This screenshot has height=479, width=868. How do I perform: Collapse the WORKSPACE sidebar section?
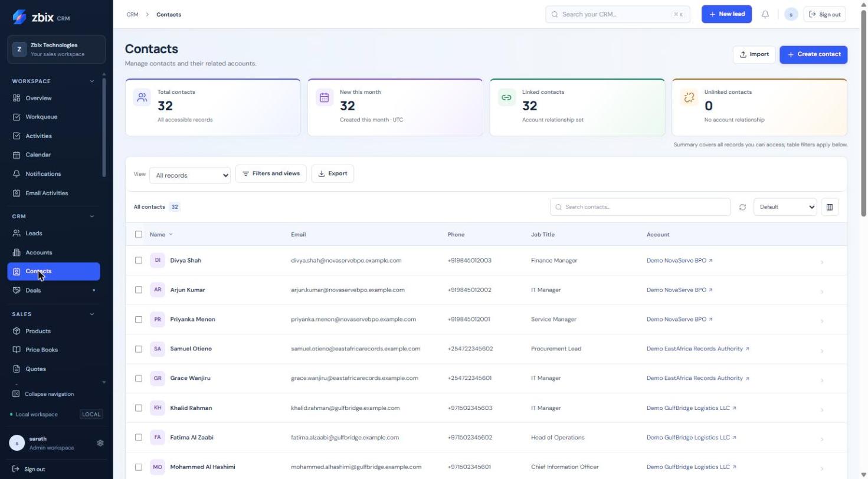point(91,81)
